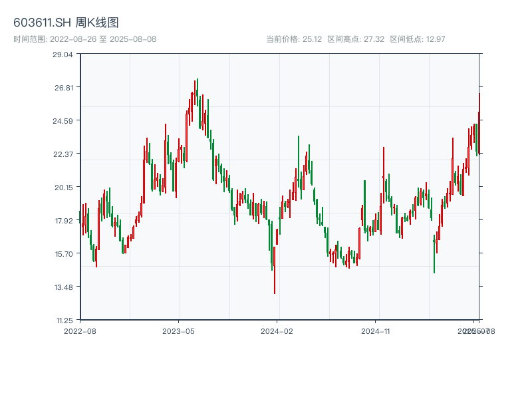This screenshot has width=532, height=399.
Task: Click the y-axis label 29.04
Action: click(63, 55)
